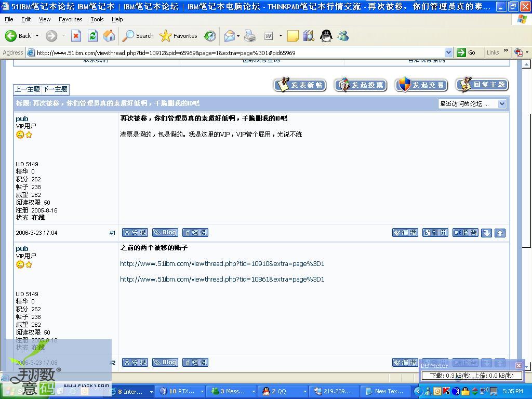532x399 pixels.
Task: Click the PDF icon beside Links
Action: pos(518,52)
